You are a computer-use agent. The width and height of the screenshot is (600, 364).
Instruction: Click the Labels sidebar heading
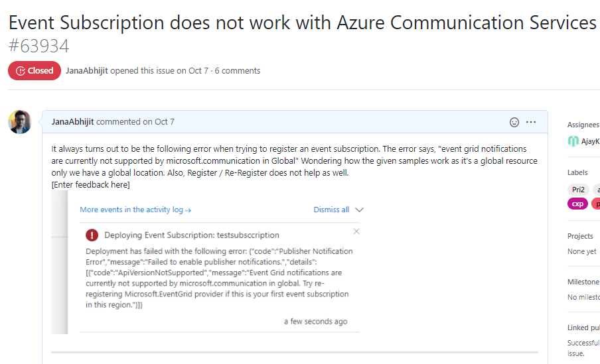577,172
